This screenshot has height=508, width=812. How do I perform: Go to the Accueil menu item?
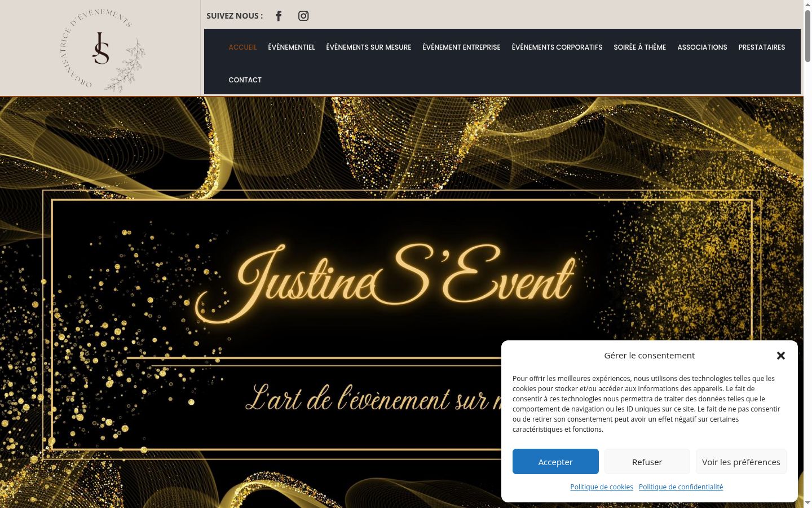click(242, 47)
